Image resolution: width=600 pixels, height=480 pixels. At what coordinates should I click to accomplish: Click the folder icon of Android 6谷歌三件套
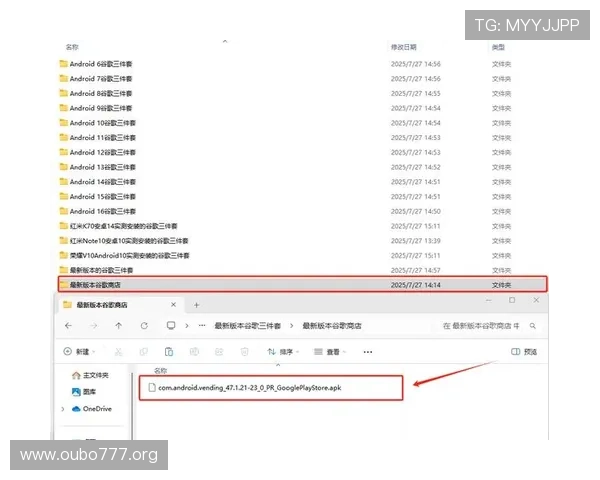pos(64,64)
